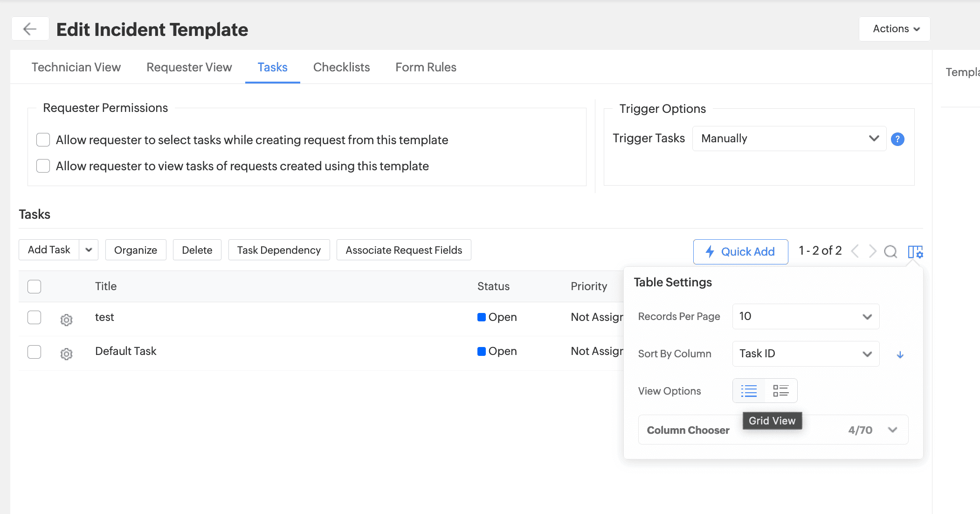Open the Form Rules tab
Viewport: 980px width, 514px height.
coord(426,67)
